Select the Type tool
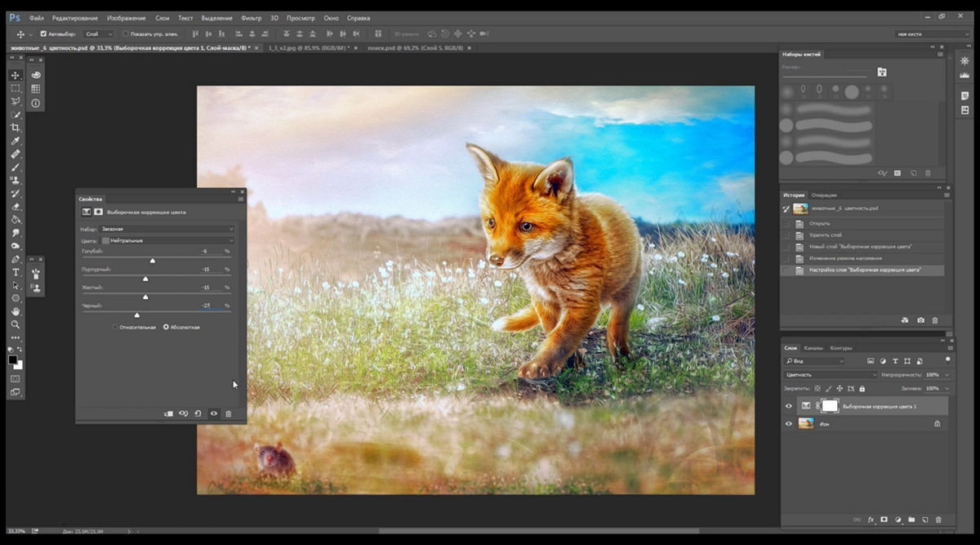The width and height of the screenshot is (980, 545). click(x=16, y=272)
